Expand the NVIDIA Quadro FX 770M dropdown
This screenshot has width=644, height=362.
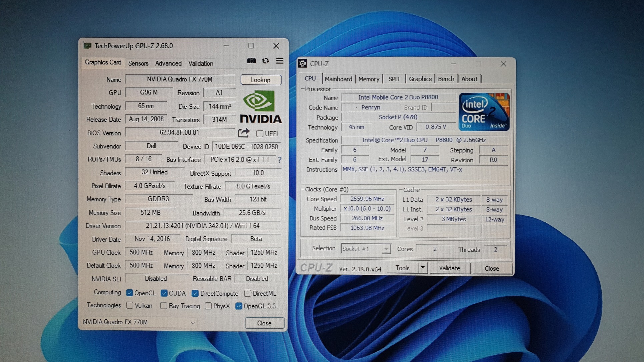coord(192,322)
